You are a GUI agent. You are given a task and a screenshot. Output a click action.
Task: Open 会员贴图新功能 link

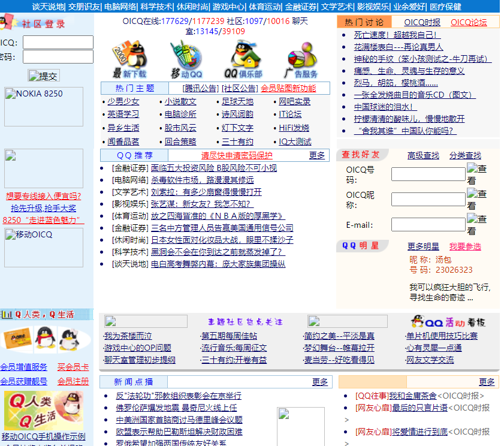[x=288, y=89]
